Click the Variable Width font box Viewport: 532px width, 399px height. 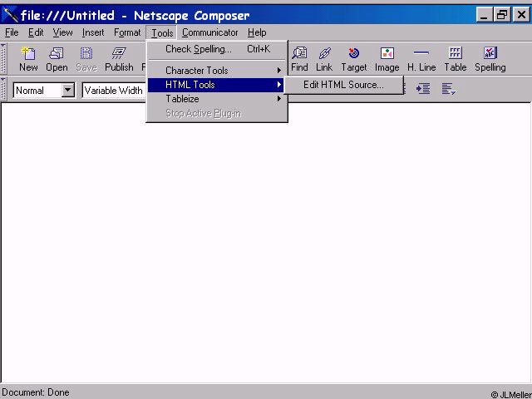[115, 91]
